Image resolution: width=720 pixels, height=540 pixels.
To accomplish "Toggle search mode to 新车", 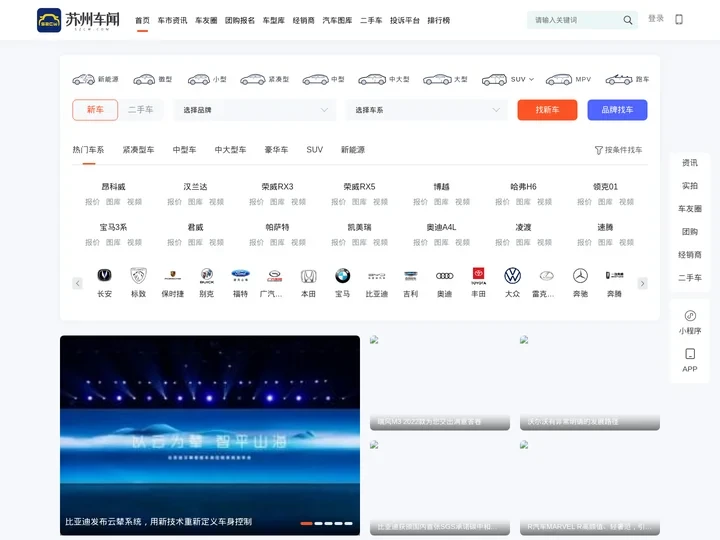I will pyautogui.click(x=95, y=110).
